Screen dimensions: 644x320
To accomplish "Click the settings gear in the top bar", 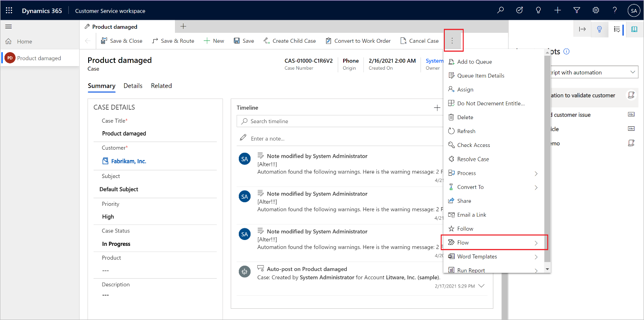I will (595, 10).
